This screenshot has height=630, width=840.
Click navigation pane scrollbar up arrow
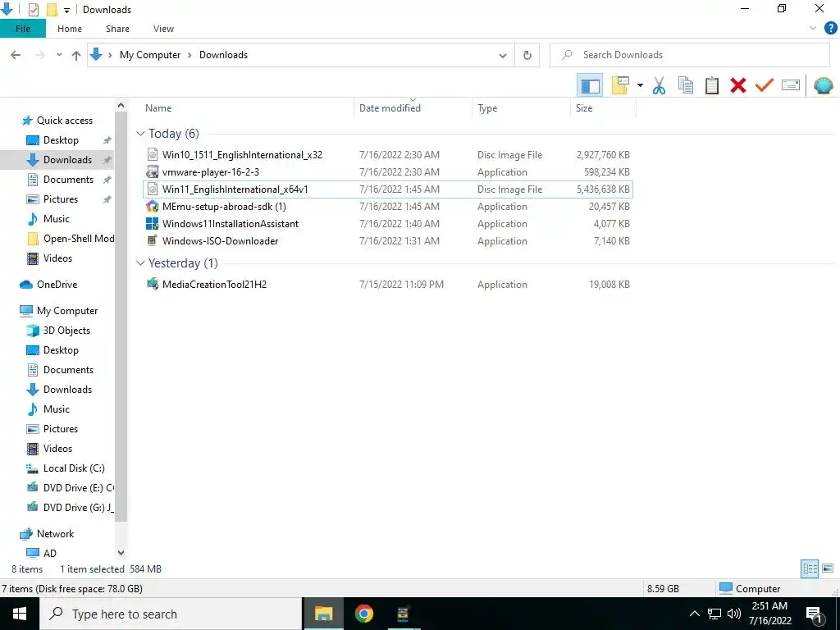pyautogui.click(x=121, y=106)
